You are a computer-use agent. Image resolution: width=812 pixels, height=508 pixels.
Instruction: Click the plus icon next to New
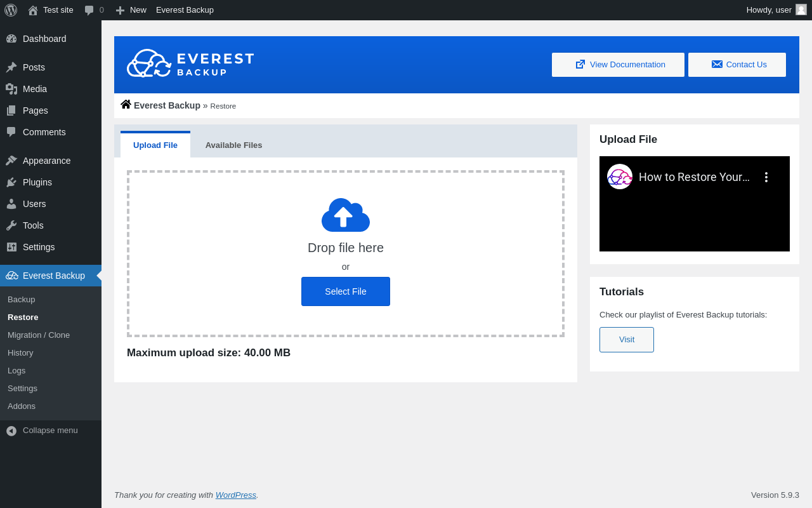tap(120, 10)
